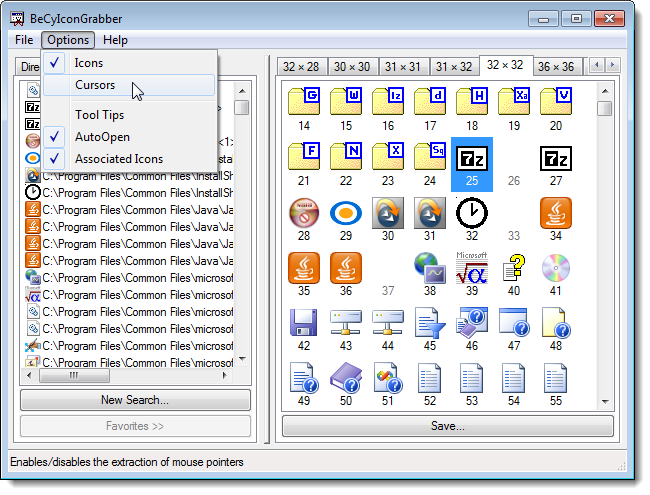
Task: Click file list scrollbar up arrow
Action: click(242, 91)
